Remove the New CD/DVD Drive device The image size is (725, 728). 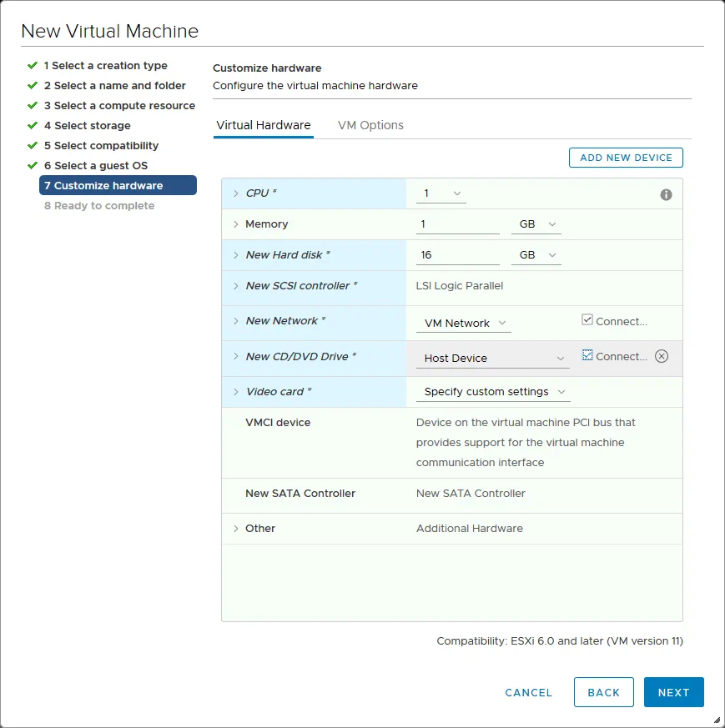tap(662, 355)
